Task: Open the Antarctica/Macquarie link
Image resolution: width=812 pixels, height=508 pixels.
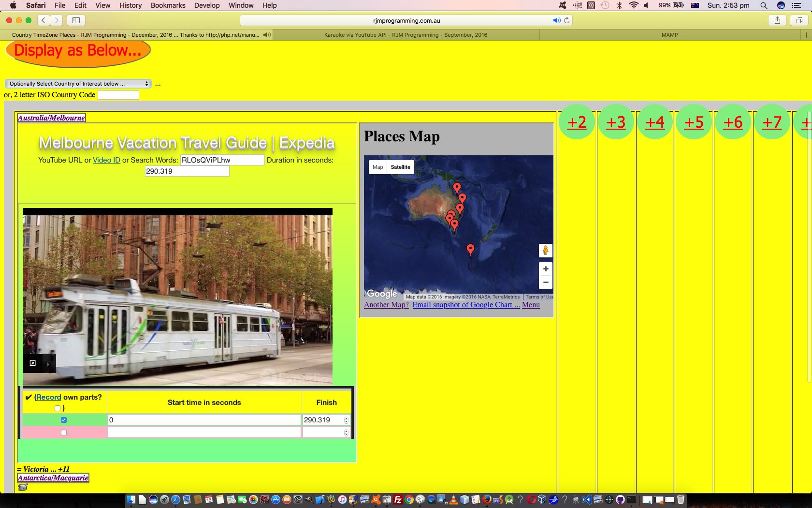Action: pyautogui.click(x=53, y=478)
